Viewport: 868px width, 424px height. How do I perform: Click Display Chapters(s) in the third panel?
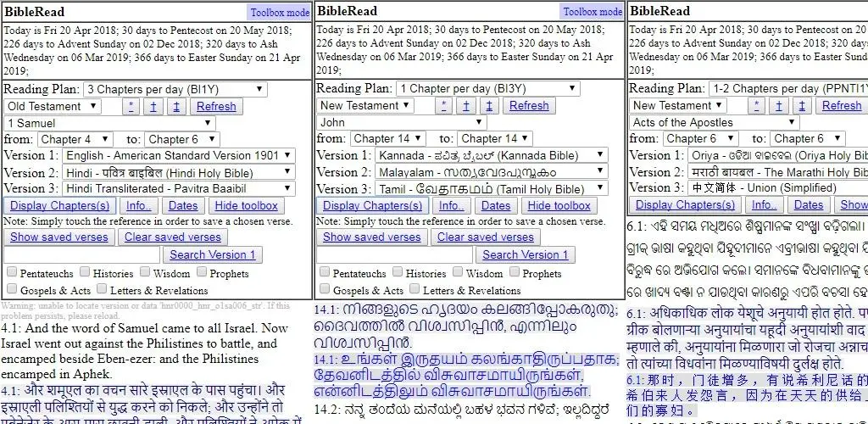(x=685, y=205)
